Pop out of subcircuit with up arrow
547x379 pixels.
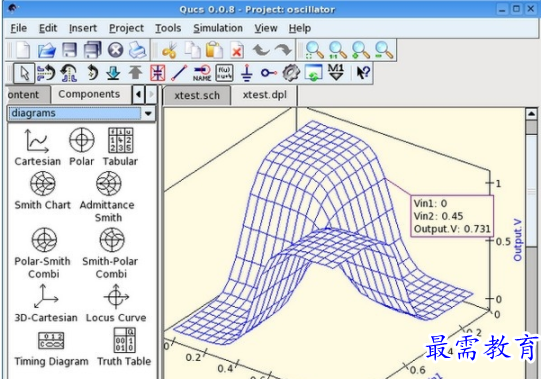point(135,73)
